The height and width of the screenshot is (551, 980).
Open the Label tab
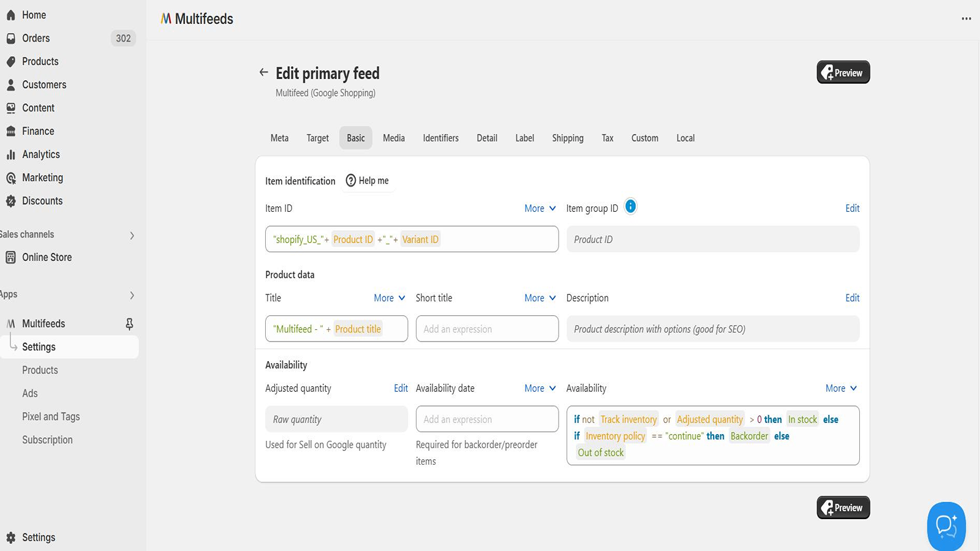pyautogui.click(x=524, y=138)
